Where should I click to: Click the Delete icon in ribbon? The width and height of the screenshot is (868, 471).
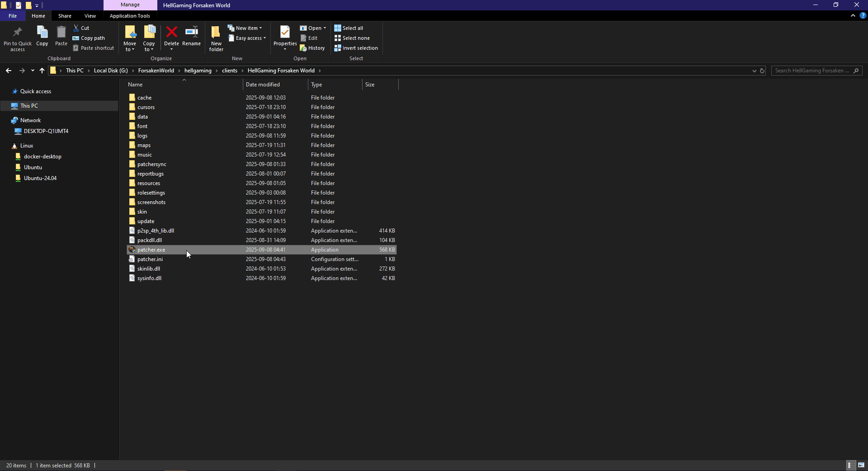(171, 33)
